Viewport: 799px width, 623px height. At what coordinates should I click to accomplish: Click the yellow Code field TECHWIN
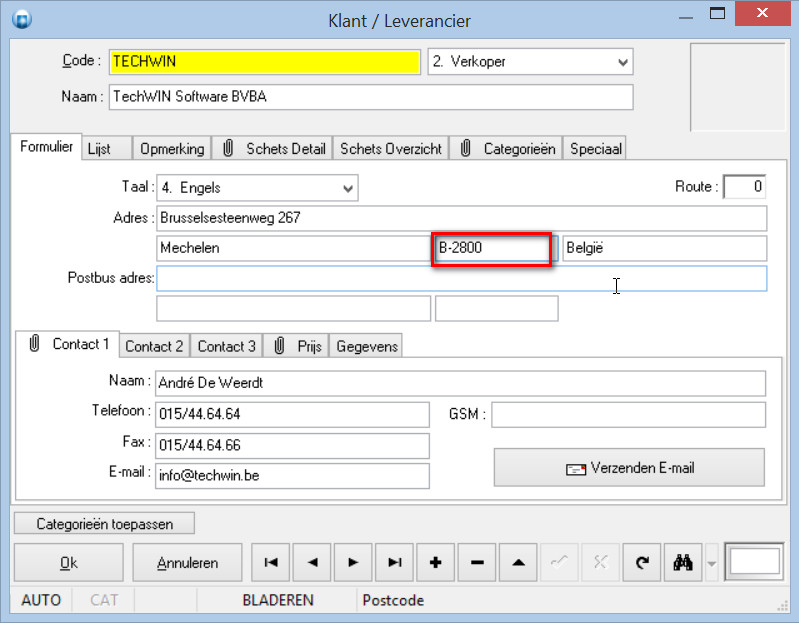click(x=265, y=62)
